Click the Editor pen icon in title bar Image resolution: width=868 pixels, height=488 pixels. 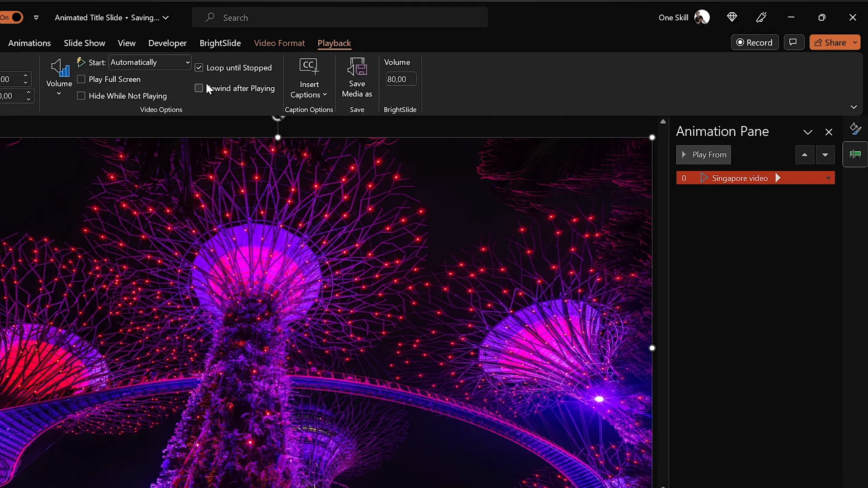click(762, 17)
